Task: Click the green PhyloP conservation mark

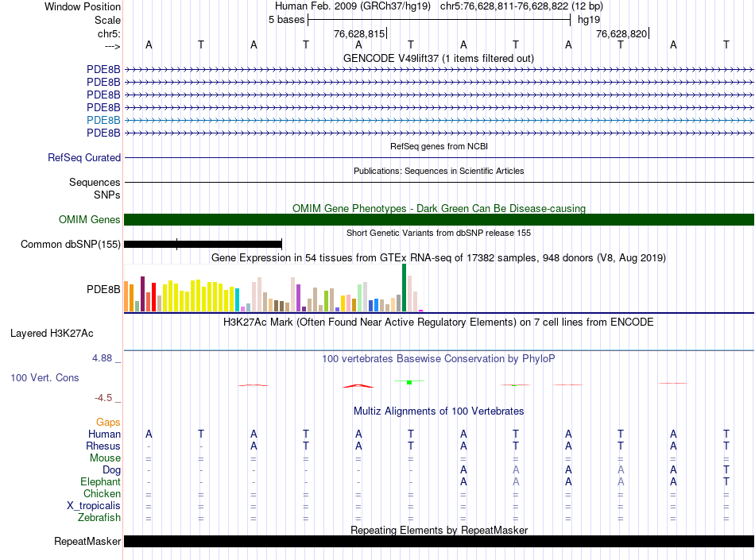Action: coord(409,383)
